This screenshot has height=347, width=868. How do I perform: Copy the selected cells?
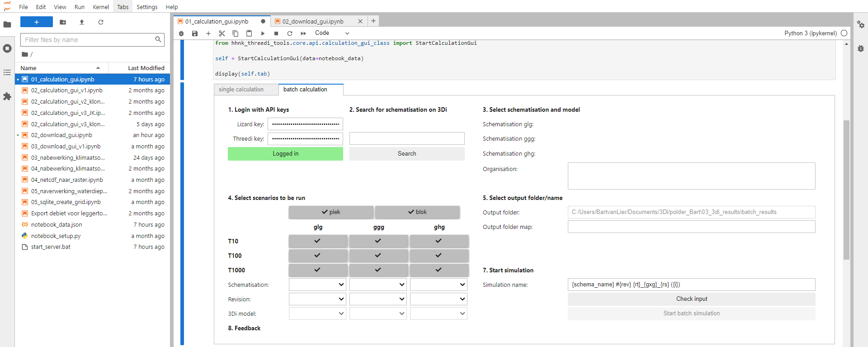pos(236,33)
